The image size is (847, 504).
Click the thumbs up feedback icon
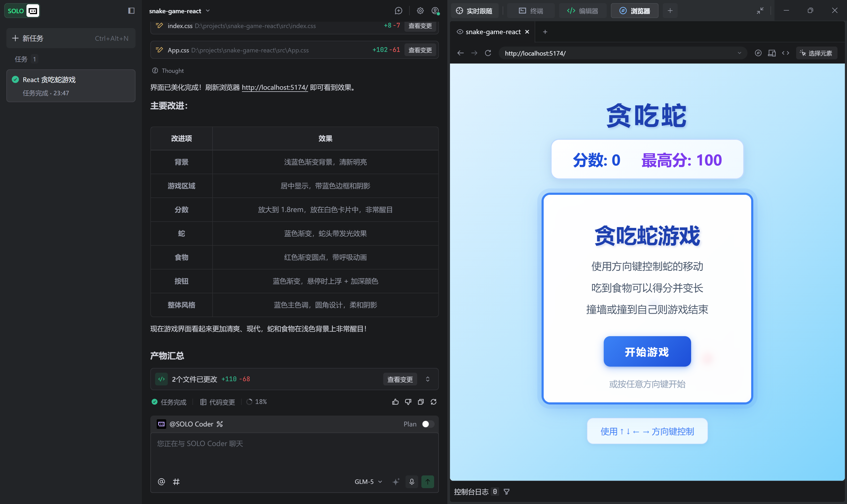tap(395, 402)
